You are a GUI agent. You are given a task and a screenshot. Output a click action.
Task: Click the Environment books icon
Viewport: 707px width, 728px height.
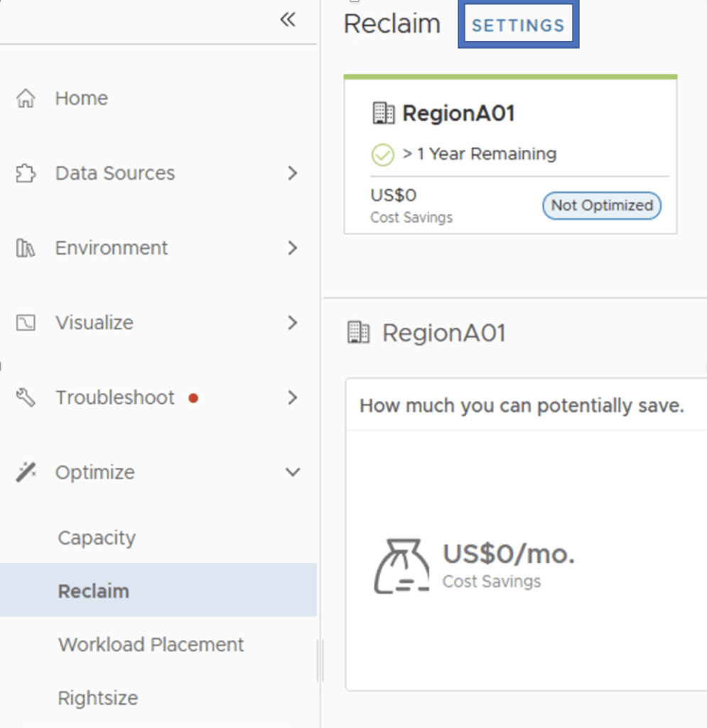tap(26, 248)
